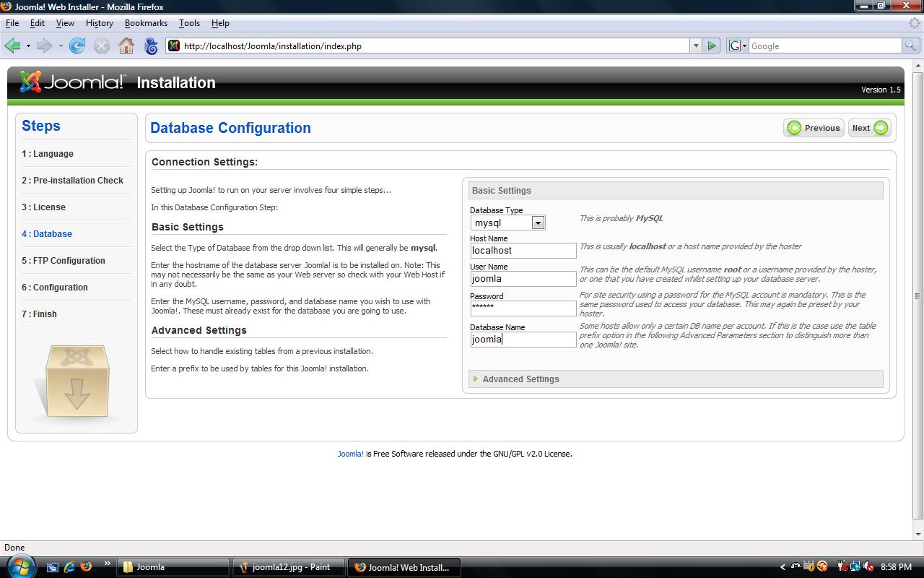Click the browser Back arrow icon
The image size is (924, 578).
[x=12, y=46]
